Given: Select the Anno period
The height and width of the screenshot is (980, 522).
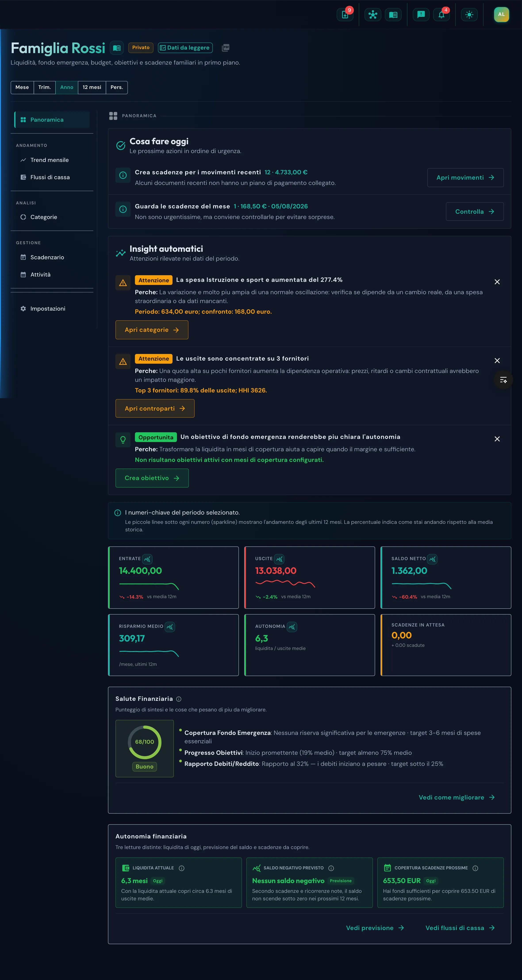Looking at the screenshot, I should pos(67,87).
